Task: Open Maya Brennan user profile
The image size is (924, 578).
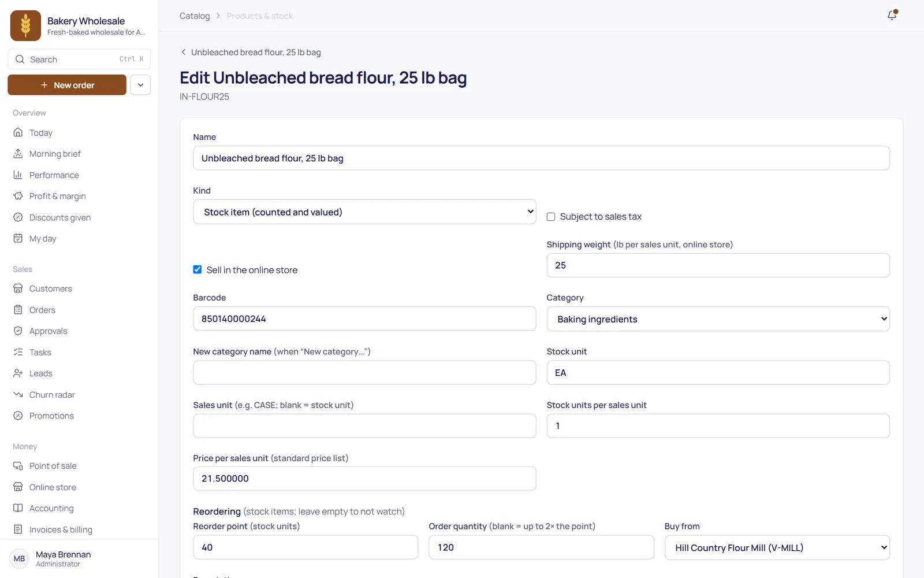Action: coord(79,558)
